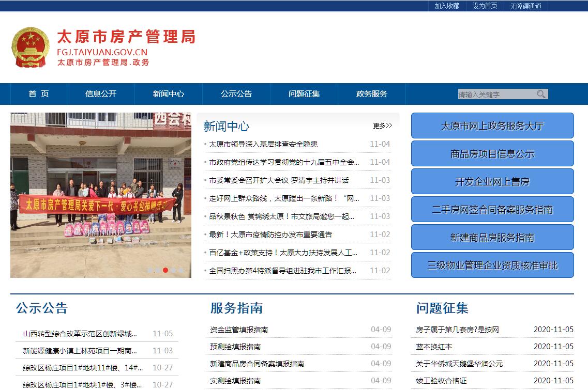Open 商品房项目信息公示 button

[x=492, y=154]
